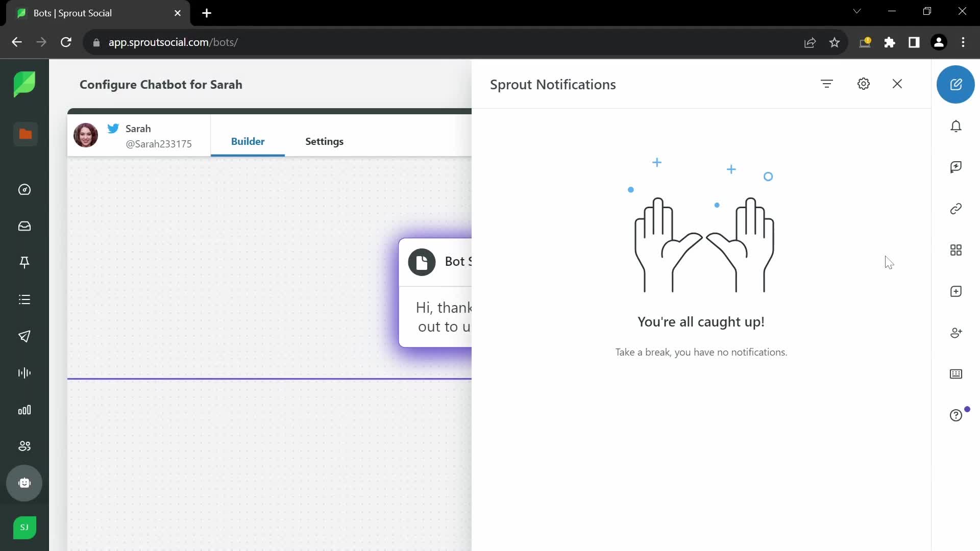Click the add new item icon in right panel

pyautogui.click(x=957, y=291)
